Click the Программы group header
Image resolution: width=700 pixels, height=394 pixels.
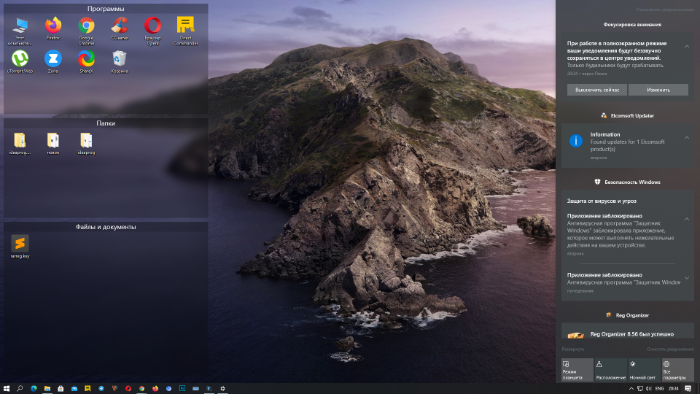pyautogui.click(x=106, y=8)
